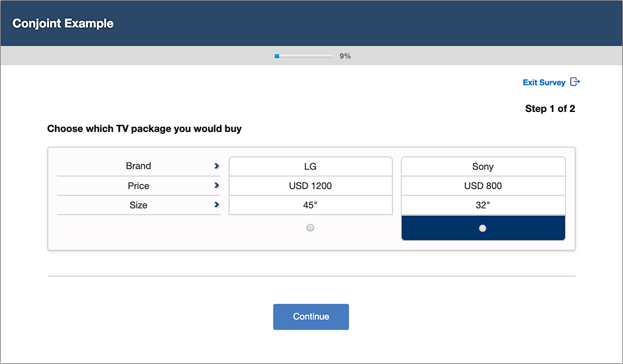Viewport: 623px width, 364px height.
Task: Open the Exit Survey text link
Action: 544,82
